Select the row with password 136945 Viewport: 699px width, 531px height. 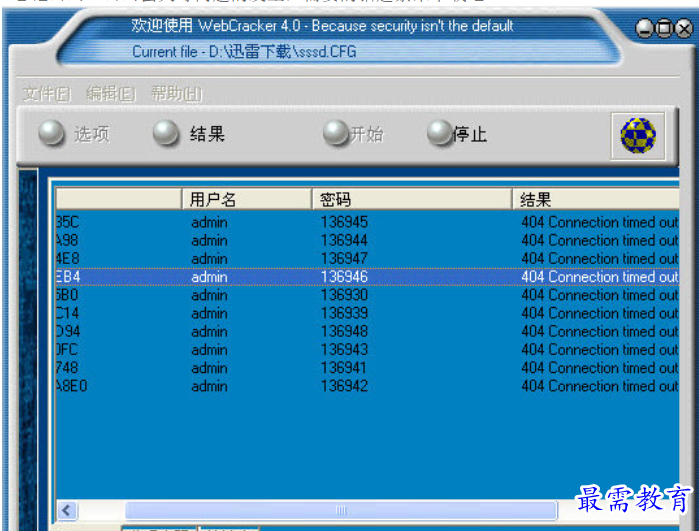click(x=367, y=222)
